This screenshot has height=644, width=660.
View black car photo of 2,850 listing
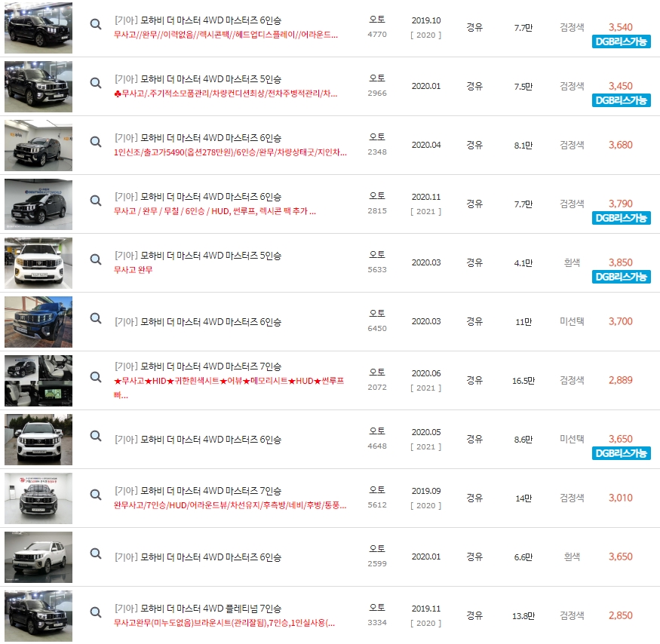[x=38, y=616]
